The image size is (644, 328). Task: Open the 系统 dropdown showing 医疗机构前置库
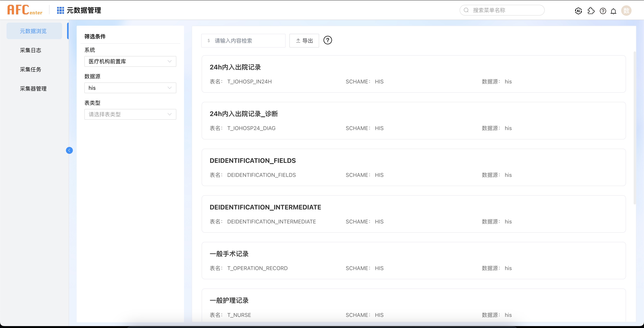pos(130,61)
